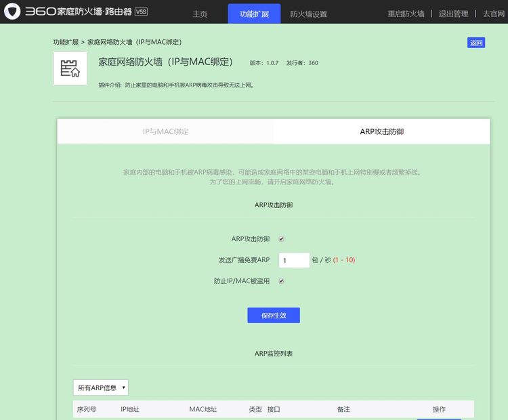Click the 版本: 1.0.7 version text
This screenshot has width=508, height=420.
coord(264,63)
